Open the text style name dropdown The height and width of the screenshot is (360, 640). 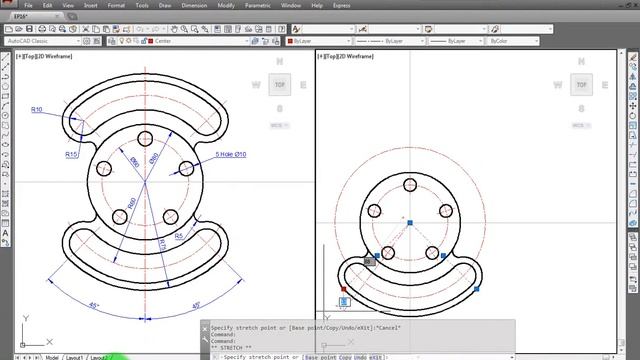click(x=328, y=29)
